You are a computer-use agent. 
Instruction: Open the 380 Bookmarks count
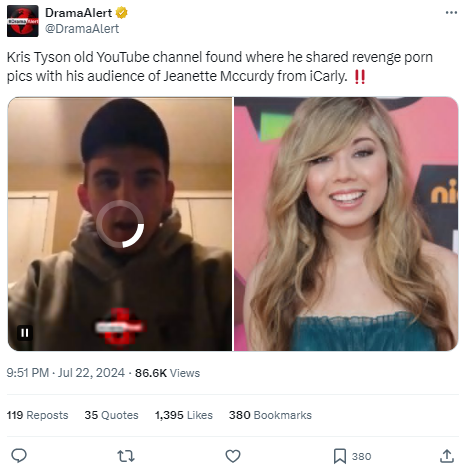pos(270,415)
